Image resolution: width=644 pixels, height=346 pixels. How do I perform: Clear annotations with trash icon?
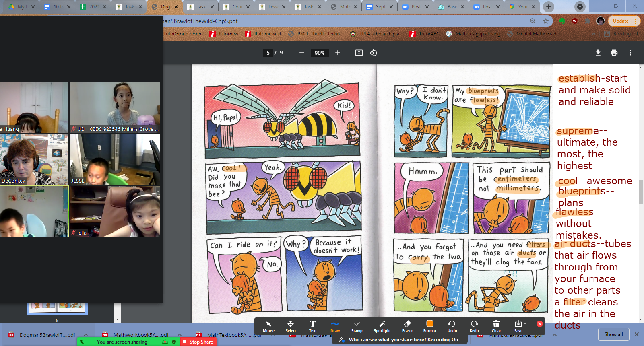click(496, 327)
